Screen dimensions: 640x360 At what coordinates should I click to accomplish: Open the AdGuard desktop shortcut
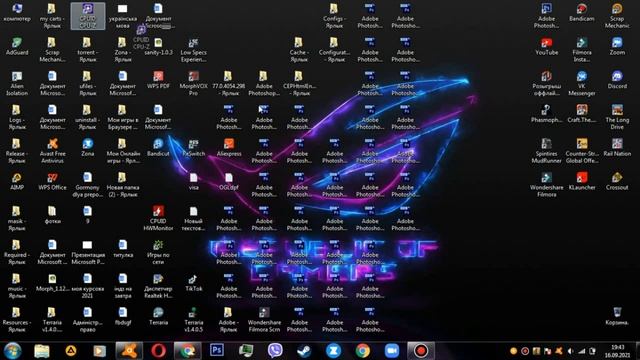point(17,46)
